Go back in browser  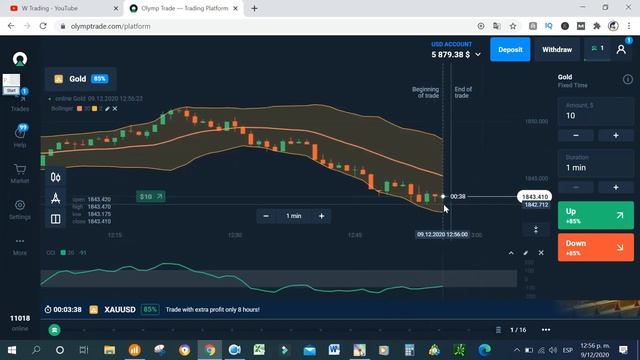tap(11, 26)
